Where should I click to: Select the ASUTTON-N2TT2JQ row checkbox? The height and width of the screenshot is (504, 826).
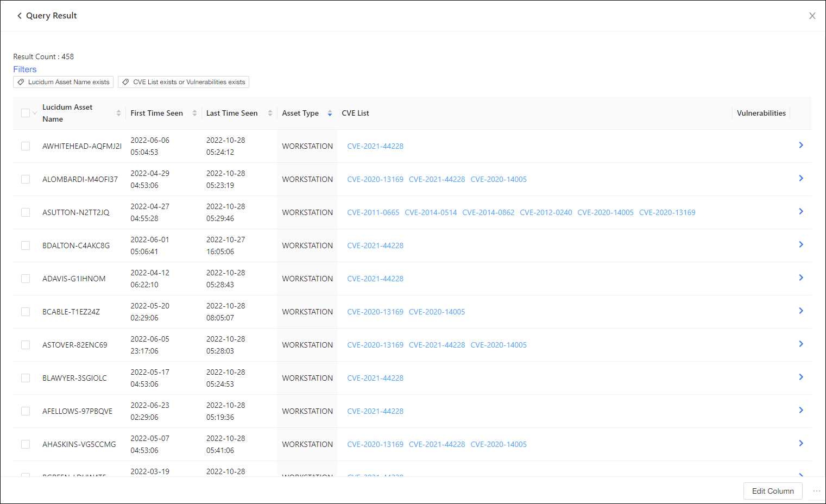26,212
